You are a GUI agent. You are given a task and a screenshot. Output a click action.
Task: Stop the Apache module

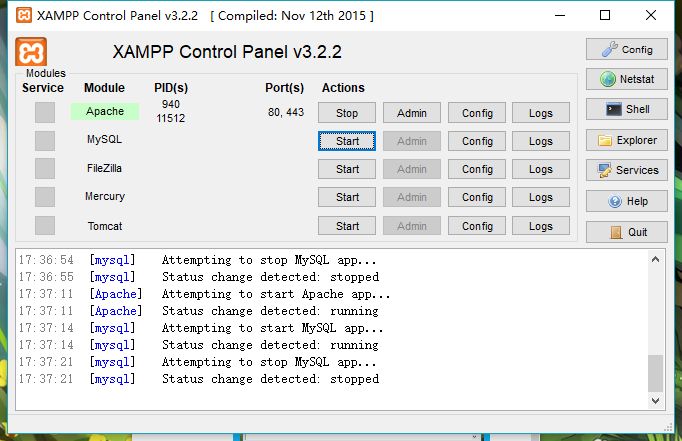click(347, 113)
